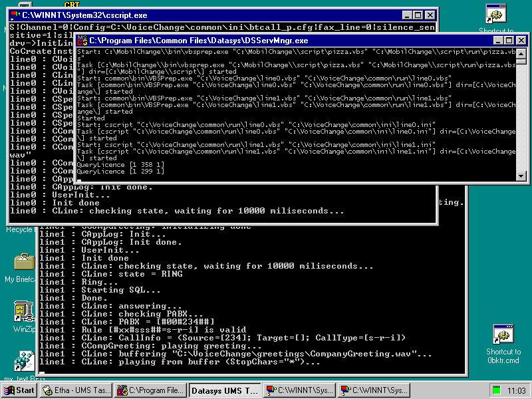Screen dimensions: 532x399
Task: Click the 'line0 : UserInit...' line
Action: point(60,195)
